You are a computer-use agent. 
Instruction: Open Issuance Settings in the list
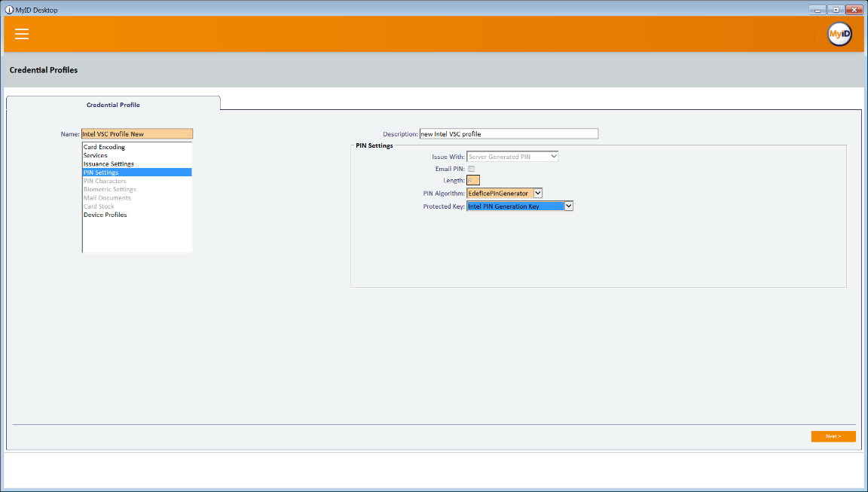pos(136,163)
